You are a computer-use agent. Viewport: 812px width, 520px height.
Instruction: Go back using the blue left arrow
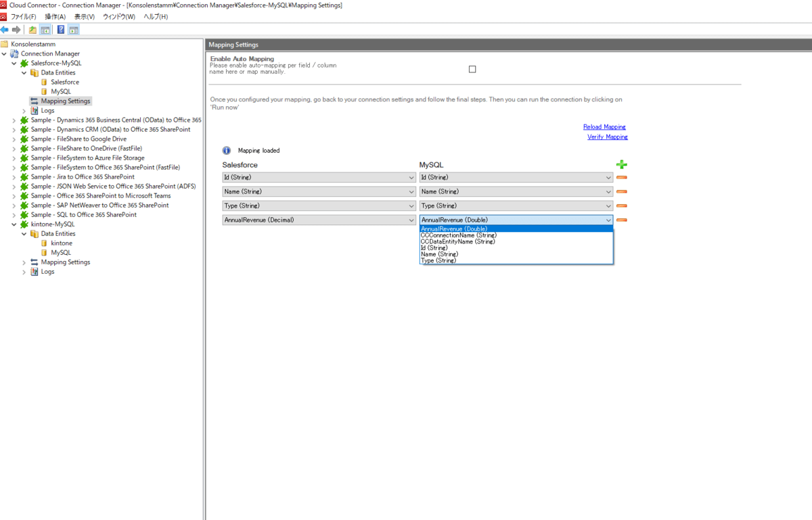(5, 30)
